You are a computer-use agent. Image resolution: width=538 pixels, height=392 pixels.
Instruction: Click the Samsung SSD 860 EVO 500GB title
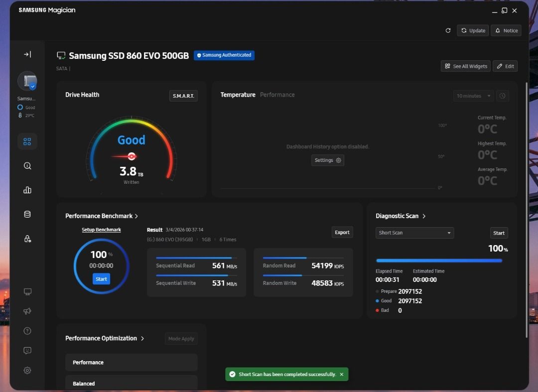coord(129,56)
